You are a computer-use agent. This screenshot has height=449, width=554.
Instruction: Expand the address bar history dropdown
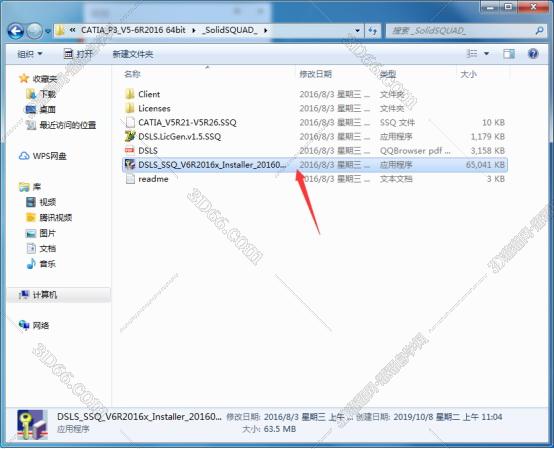358,31
